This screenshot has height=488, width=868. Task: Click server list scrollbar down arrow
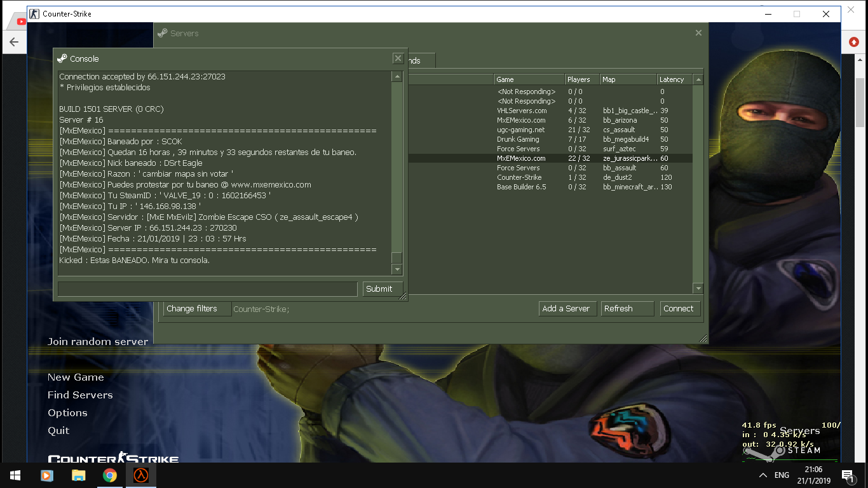[698, 288]
